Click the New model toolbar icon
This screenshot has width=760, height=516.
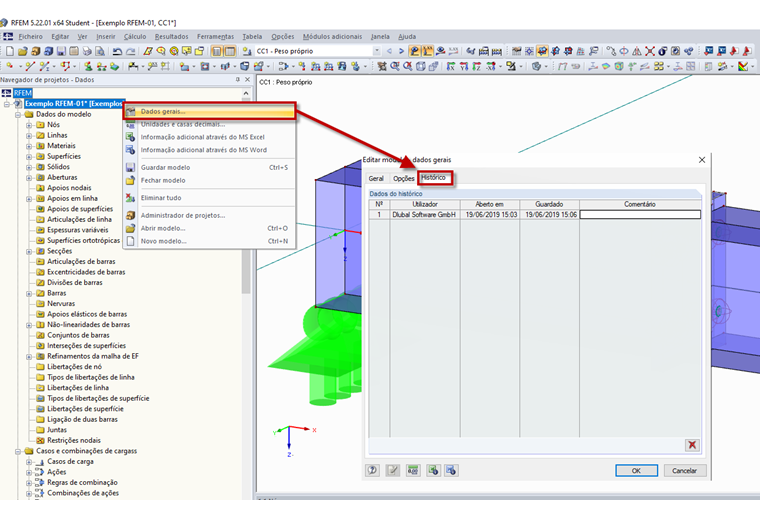coord(10,51)
